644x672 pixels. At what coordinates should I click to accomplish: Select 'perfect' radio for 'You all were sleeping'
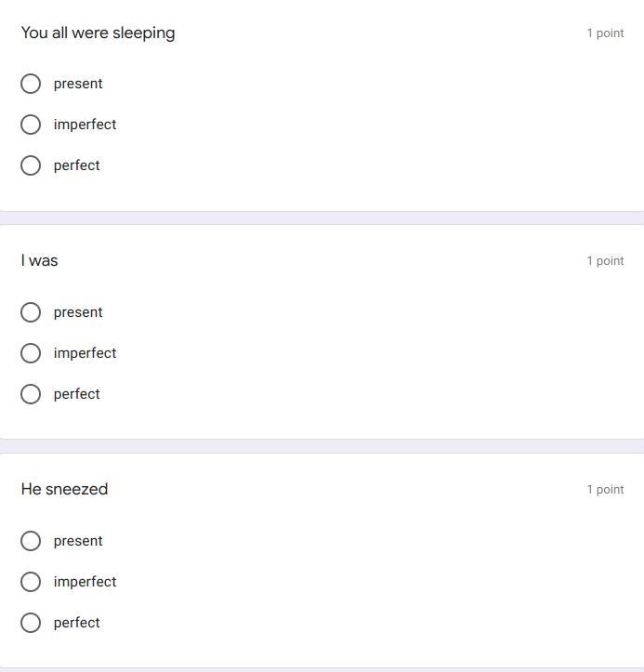[x=31, y=165]
